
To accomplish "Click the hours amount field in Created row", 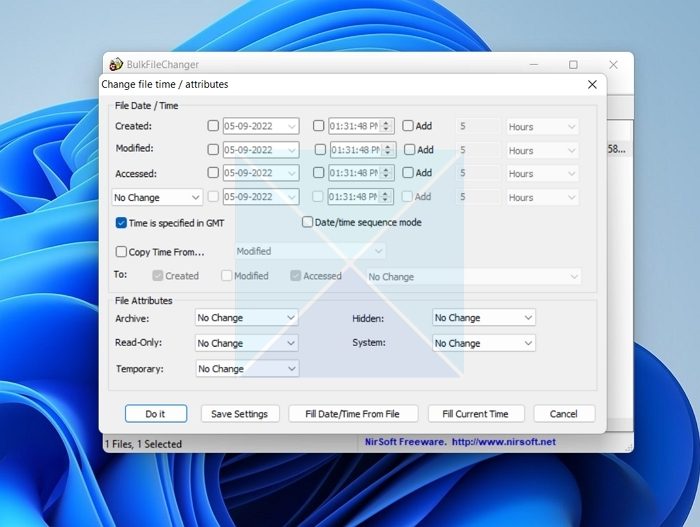I will (x=477, y=126).
